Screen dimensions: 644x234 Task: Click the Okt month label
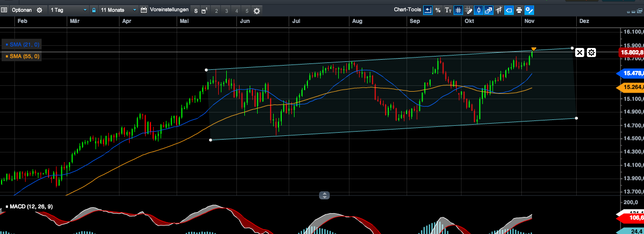click(470, 21)
